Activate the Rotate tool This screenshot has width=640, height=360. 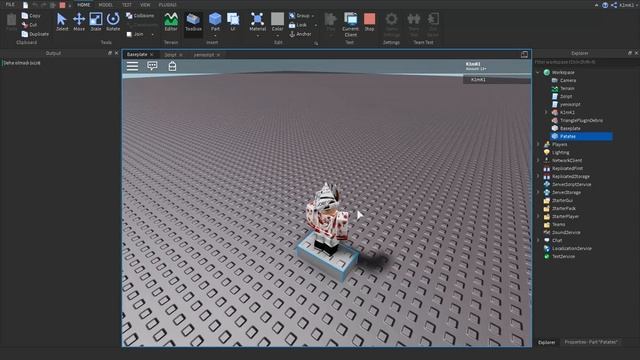(113, 22)
